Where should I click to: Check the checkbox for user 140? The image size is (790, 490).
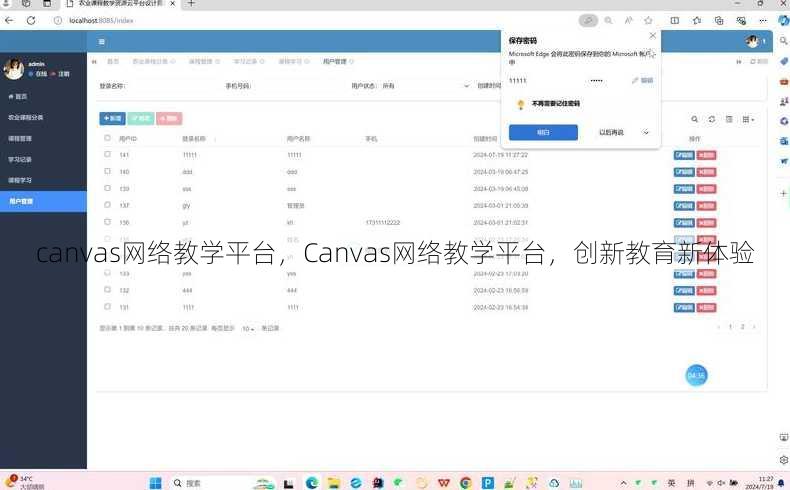click(x=107, y=171)
